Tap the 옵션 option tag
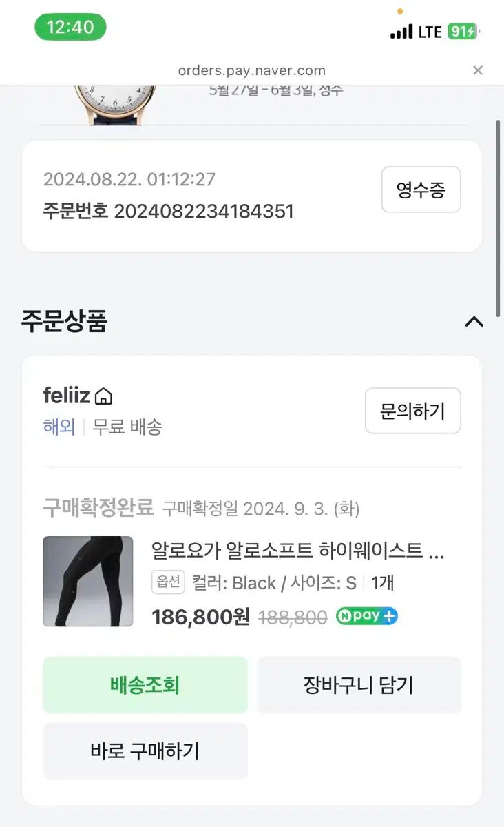Screen dimensions: 504x827 169,583
